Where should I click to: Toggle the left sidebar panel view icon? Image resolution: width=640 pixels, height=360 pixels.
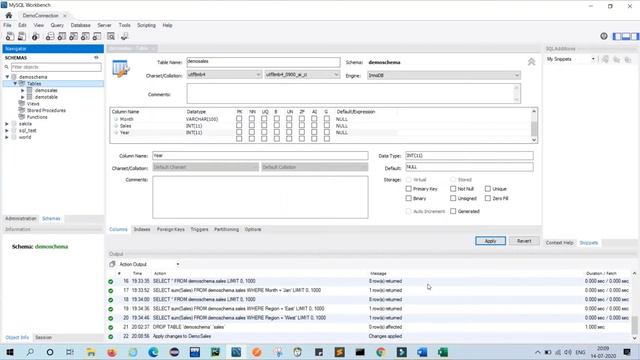[617, 36]
